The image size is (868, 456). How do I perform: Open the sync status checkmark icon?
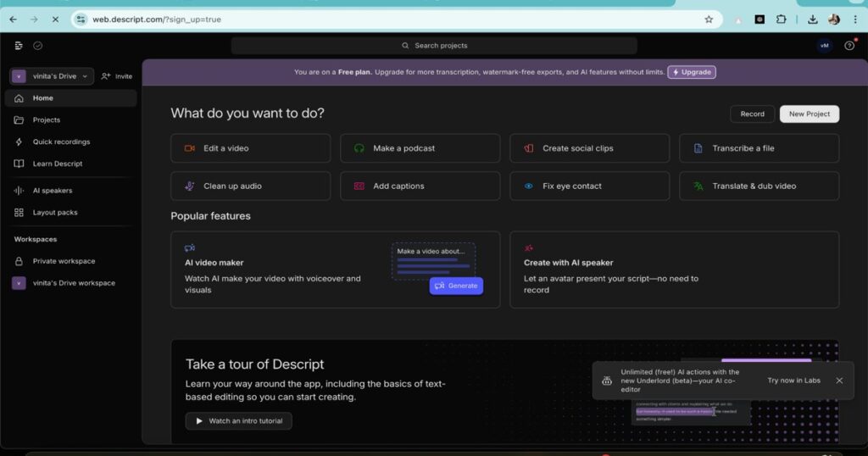click(37, 46)
